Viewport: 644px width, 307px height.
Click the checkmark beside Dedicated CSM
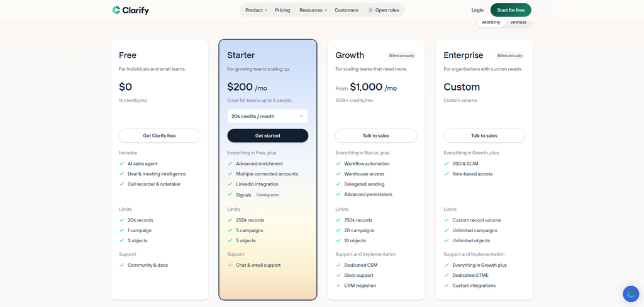[x=338, y=265]
